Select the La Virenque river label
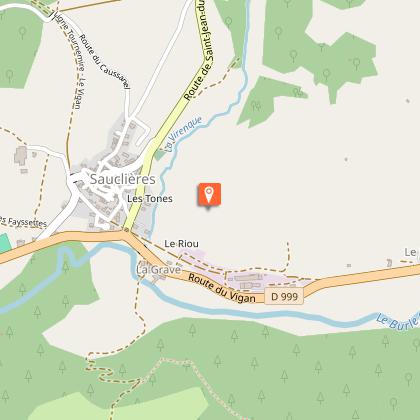The width and height of the screenshot is (420, 420). pyautogui.click(x=184, y=134)
